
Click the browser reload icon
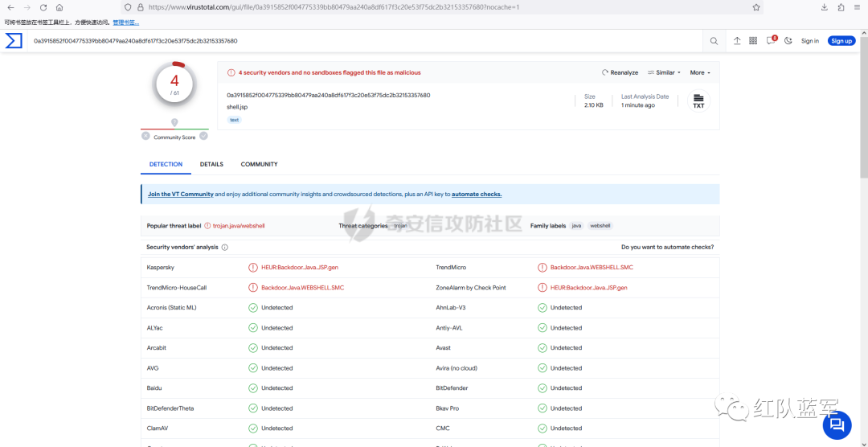coord(43,8)
